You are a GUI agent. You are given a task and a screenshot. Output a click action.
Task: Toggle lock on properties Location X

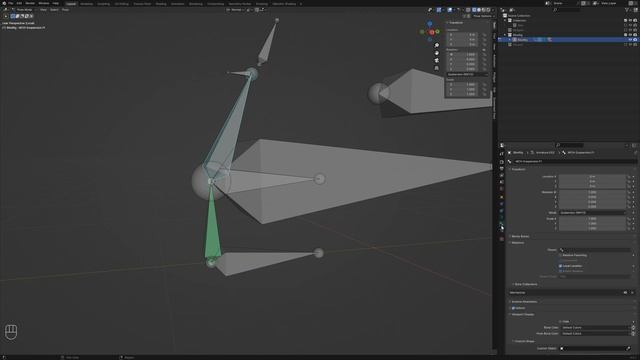pos(629,177)
